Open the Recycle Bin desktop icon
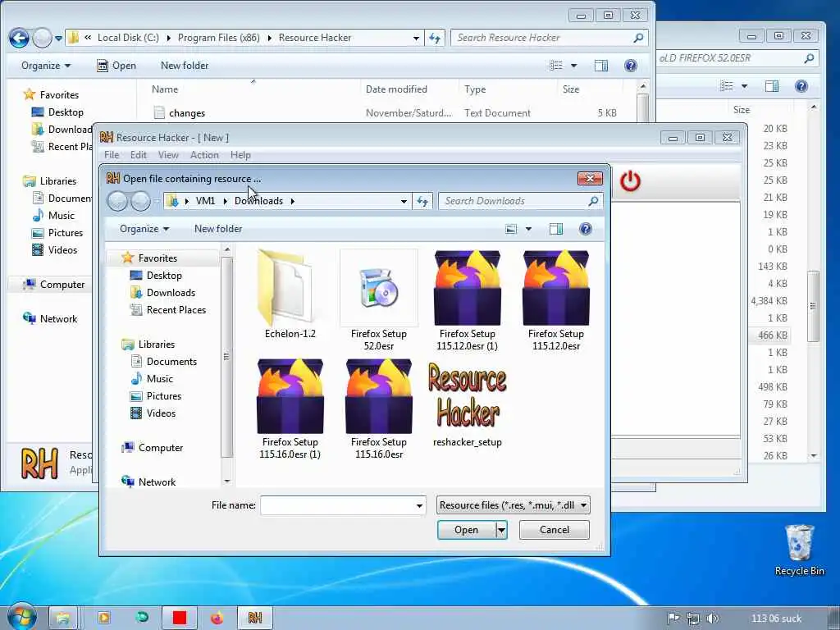 tap(799, 550)
